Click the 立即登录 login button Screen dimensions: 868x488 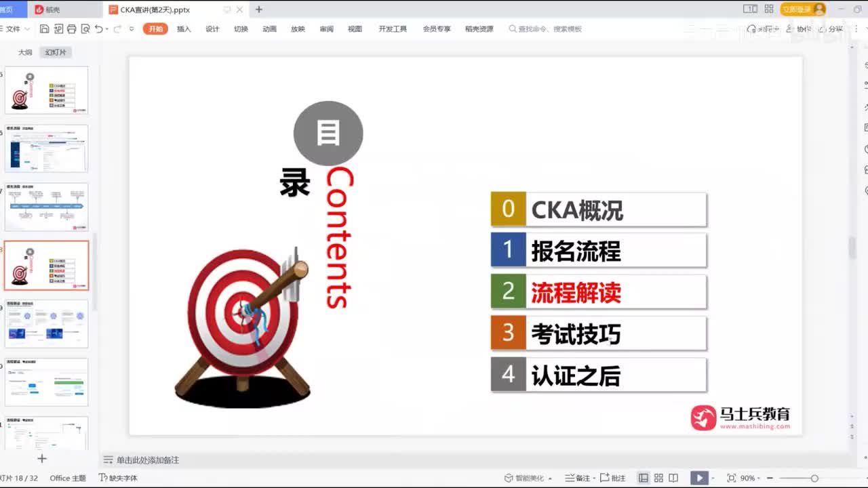tap(802, 9)
